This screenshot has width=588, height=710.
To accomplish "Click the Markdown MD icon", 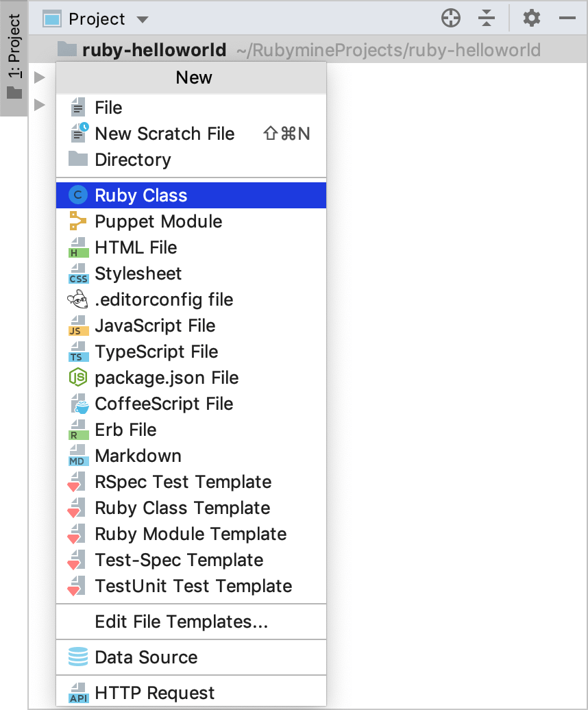I will coord(77,456).
